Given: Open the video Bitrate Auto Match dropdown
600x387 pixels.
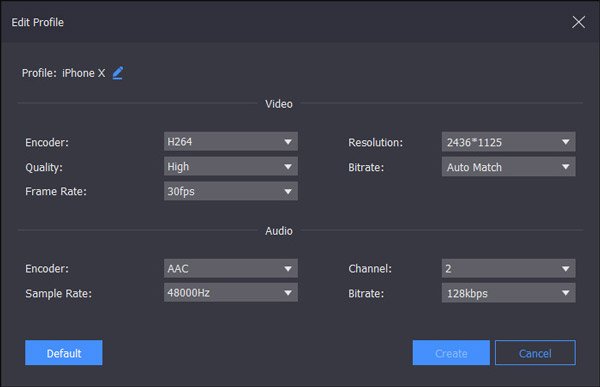Looking at the screenshot, I should click(x=508, y=167).
